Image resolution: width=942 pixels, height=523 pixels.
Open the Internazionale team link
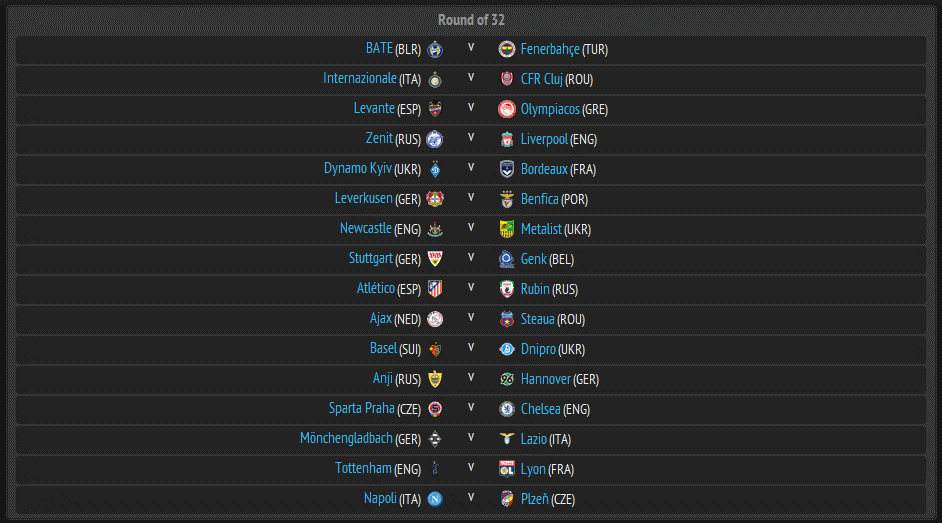click(x=360, y=78)
